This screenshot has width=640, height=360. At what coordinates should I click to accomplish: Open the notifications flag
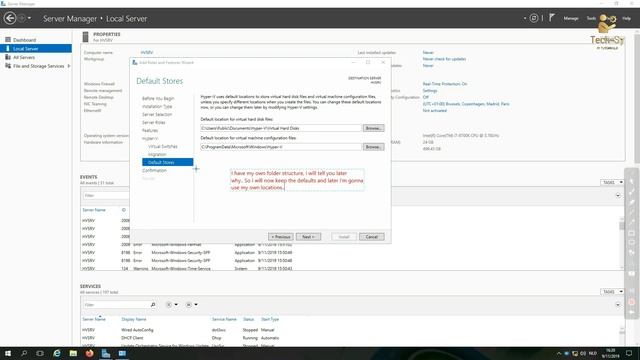tap(551, 18)
